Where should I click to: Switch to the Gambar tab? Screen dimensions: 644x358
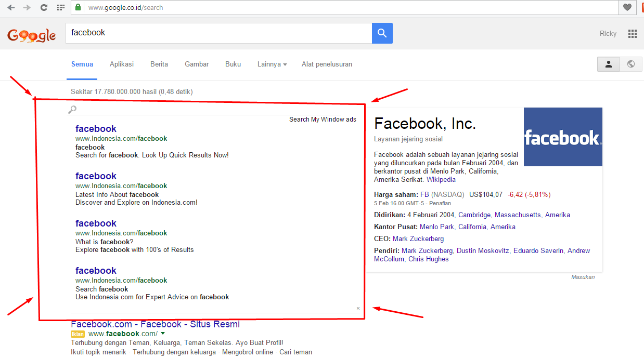coord(197,64)
